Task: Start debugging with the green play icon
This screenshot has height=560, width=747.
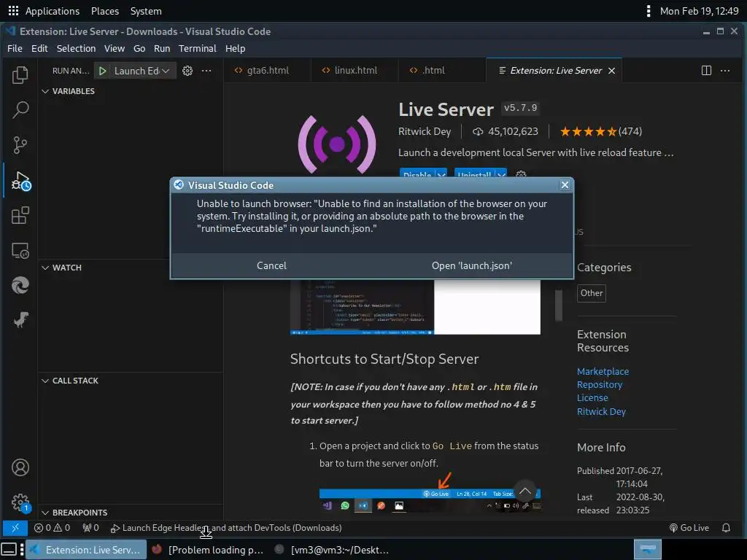Action: (x=102, y=71)
